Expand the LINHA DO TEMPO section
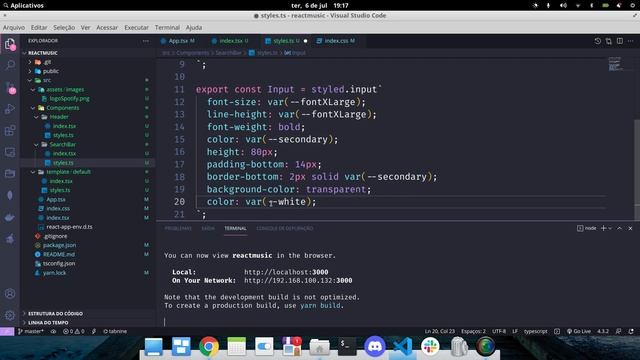640x360 pixels. pyautogui.click(x=48, y=322)
